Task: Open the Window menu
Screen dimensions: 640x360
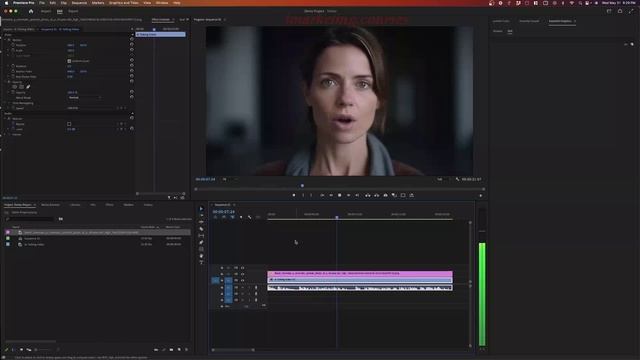Action: pyautogui.click(x=162, y=3)
